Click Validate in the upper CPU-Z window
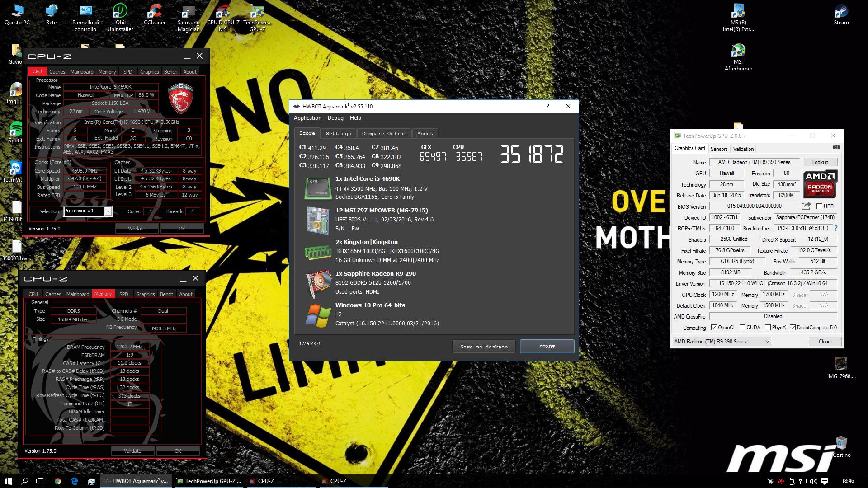 point(137,229)
